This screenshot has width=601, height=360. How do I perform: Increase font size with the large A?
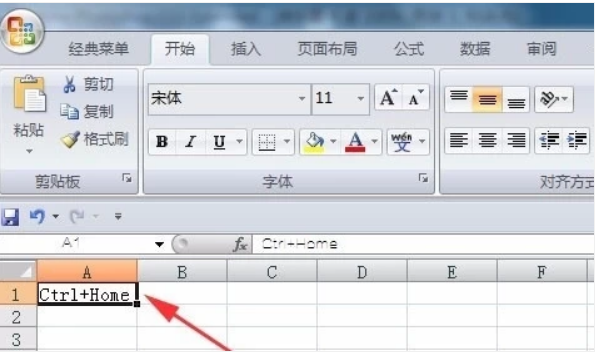point(388,98)
